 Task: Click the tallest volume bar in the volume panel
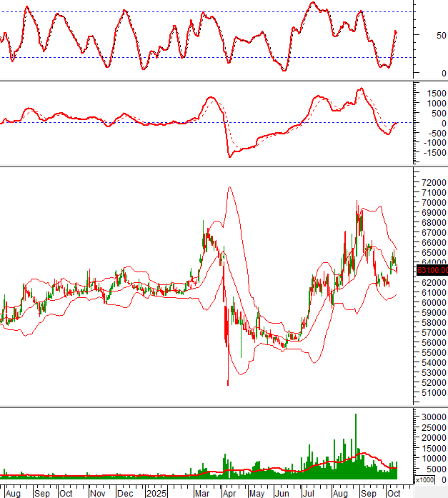click(x=355, y=443)
